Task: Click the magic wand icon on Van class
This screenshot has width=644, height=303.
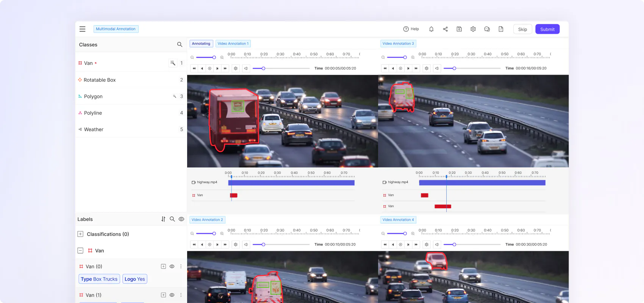Action: tap(173, 63)
